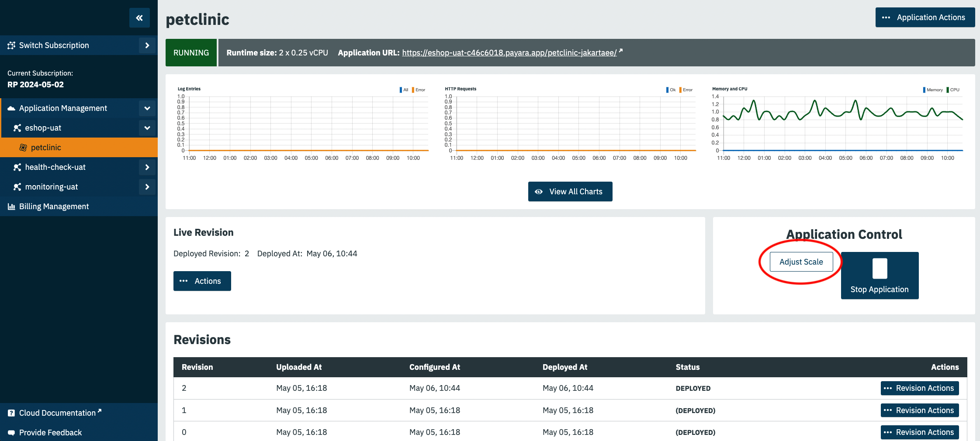Toggle Error series in Log Entries legend
Screen dimensions: 980x441
pyautogui.click(x=419, y=90)
